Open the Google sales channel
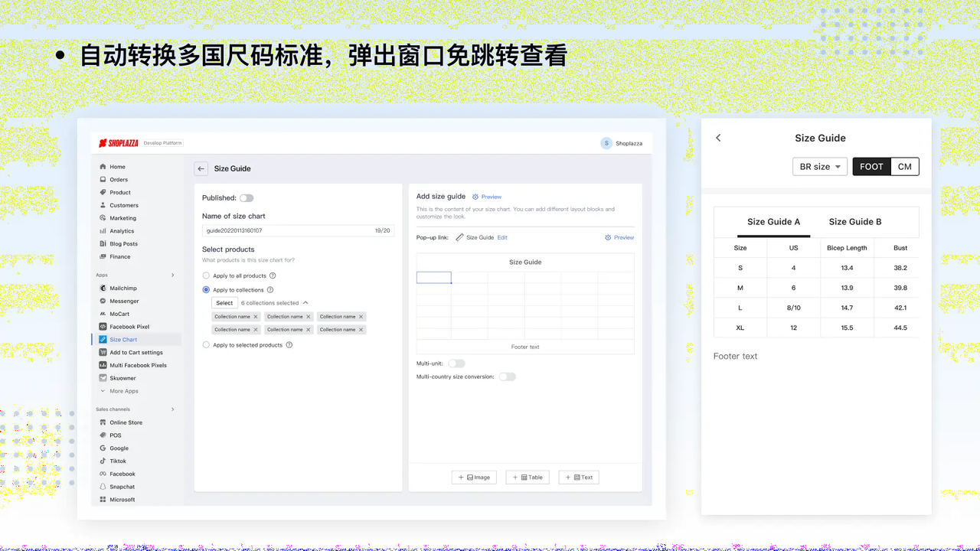 coord(119,448)
